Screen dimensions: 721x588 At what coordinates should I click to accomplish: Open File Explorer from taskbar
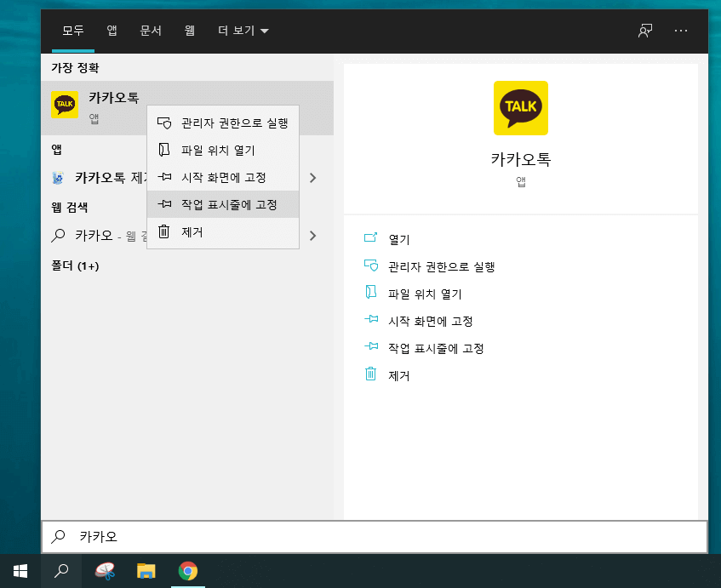tap(146, 571)
